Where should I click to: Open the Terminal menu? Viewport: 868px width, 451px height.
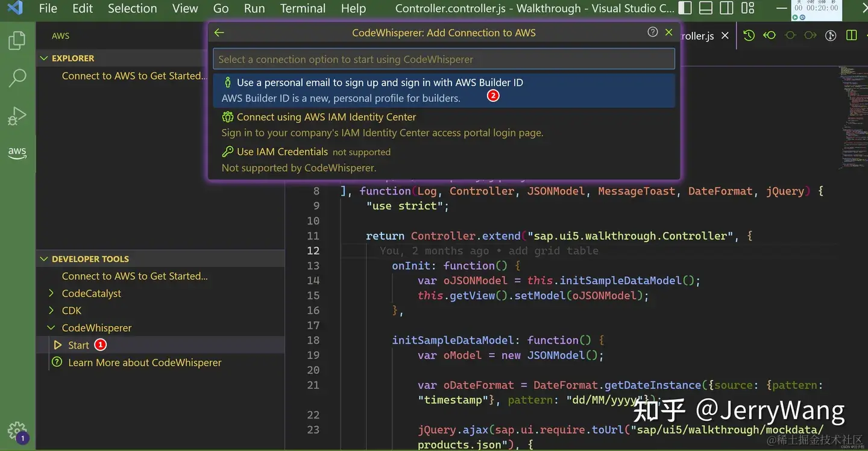pos(303,8)
